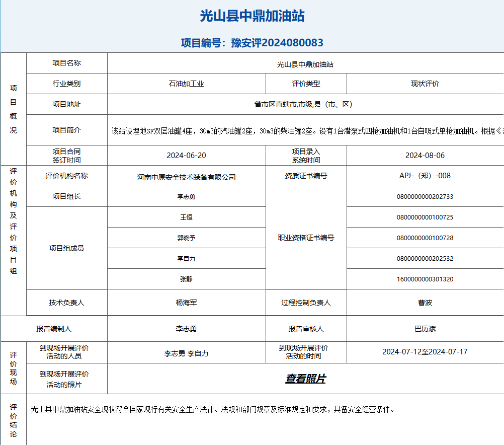The height and width of the screenshot is (445, 504).
Task: Click certificate number 0800000000202532
Action: (x=425, y=258)
